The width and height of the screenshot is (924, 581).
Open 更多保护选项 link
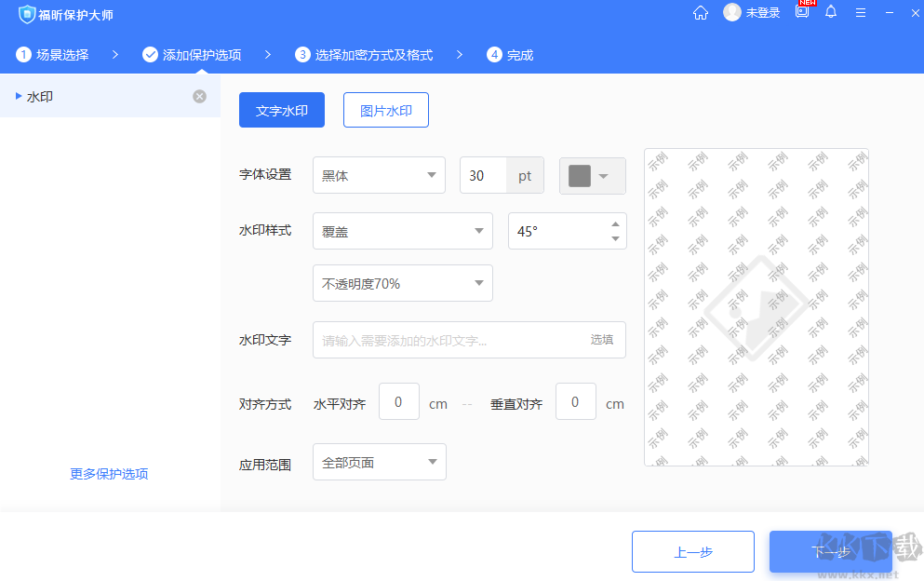[x=108, y=473]
